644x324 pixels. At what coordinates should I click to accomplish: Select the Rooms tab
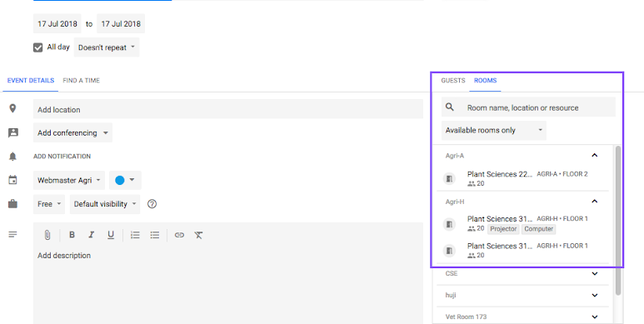point(485,81)
